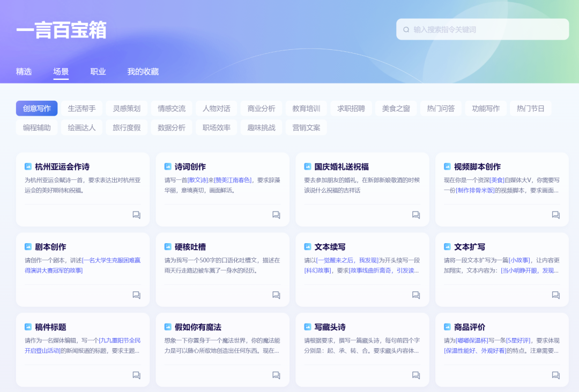Click image icon beside 剧本创作 title
579x392 pixels.
(28, 246)
